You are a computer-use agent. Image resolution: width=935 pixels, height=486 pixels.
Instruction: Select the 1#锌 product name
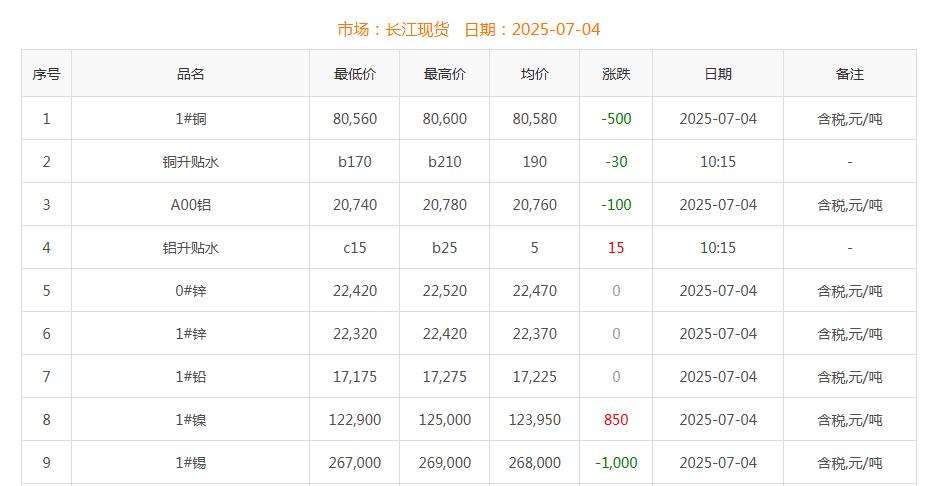click(x=190, y=334)
